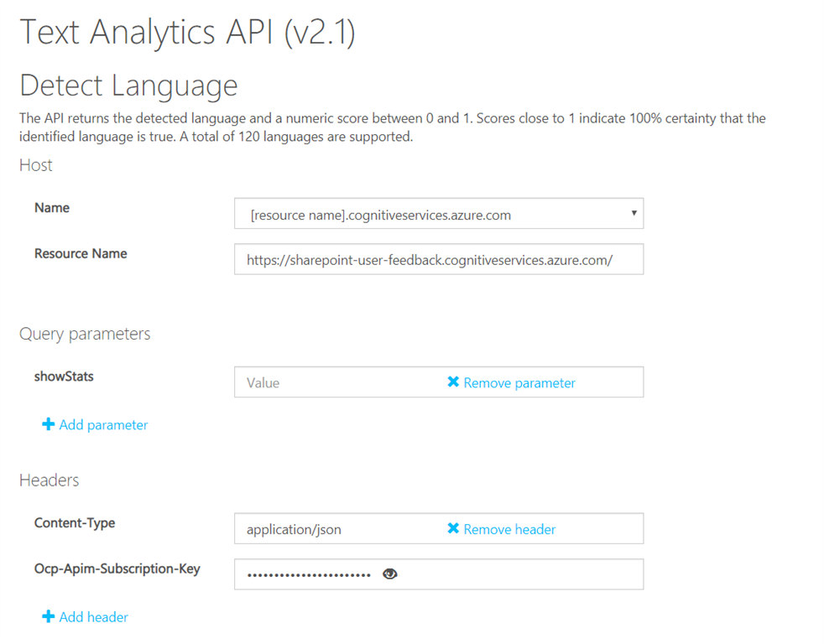Click the Remove header text label
Image resolution: width=824 pixels, height=644 pixels.
click(x=508, y=529)
